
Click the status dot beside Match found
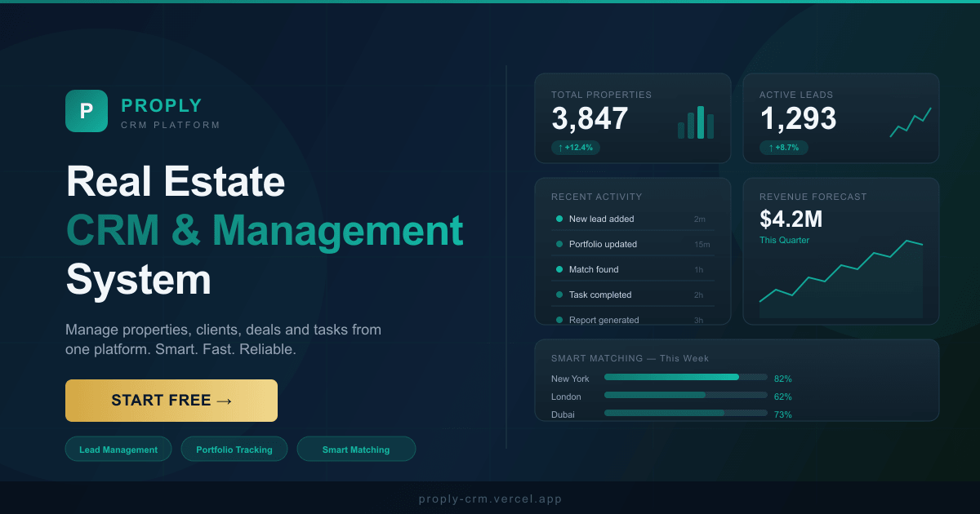click(559, 269)
